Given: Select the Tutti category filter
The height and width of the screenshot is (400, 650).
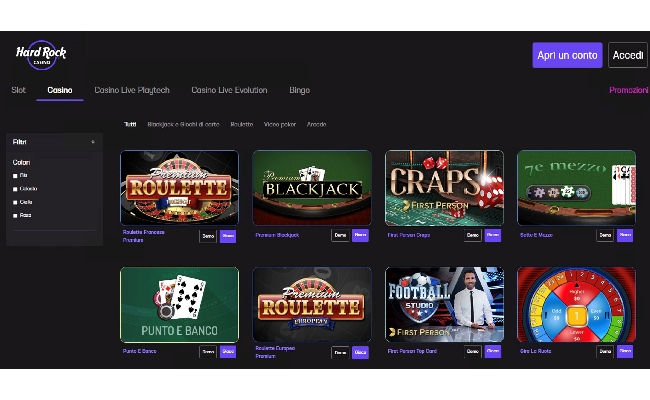Looking at the screenshot, I should (x=130, y=124).
